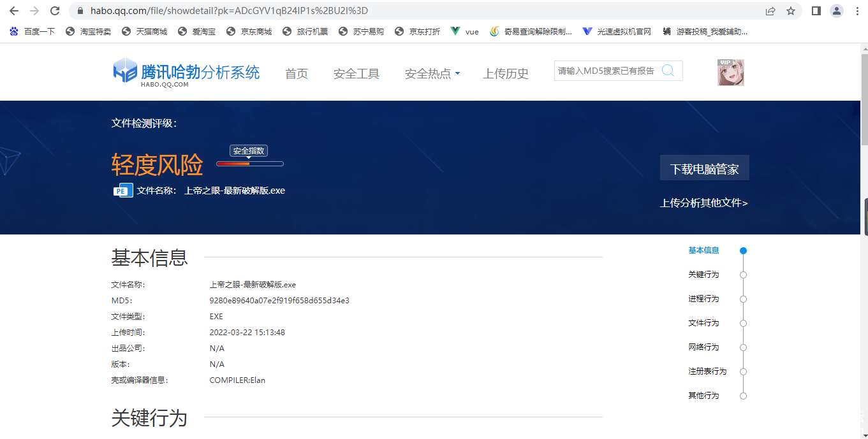
Task: Focus the MD5 search input field
Action: click(606, 71)
